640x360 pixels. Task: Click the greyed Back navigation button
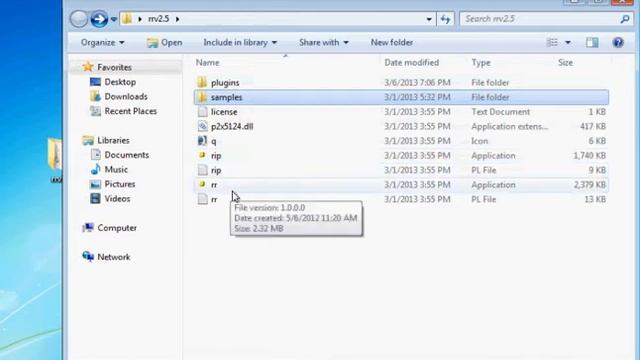[78, 19]
